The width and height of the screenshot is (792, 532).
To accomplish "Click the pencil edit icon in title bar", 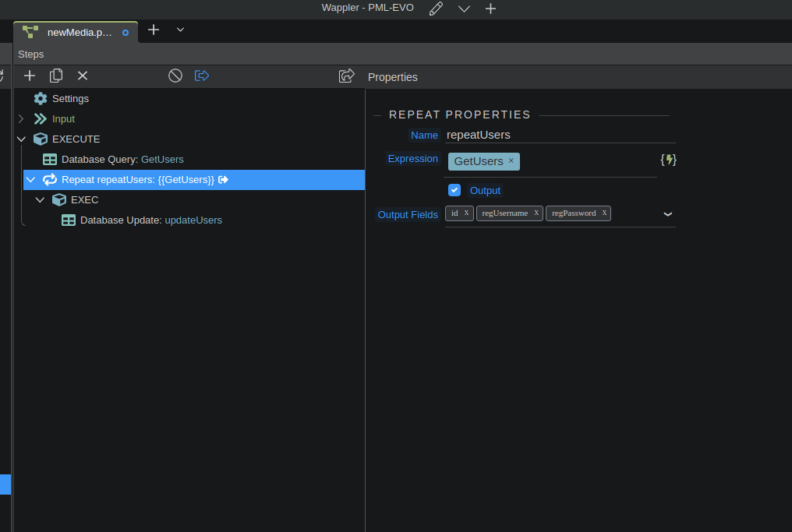I will tap(436, 9).
